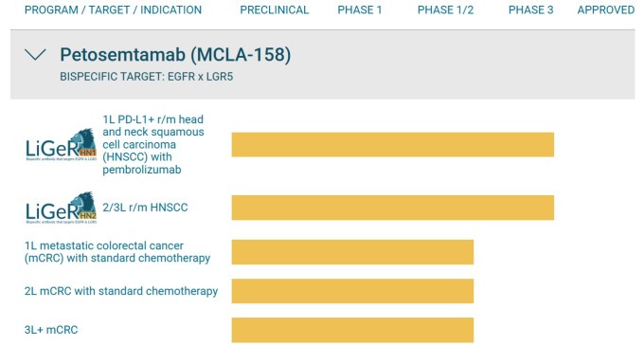
Task: Click the 2L mCRC progress bar
Action: click(x=352, y=291)
